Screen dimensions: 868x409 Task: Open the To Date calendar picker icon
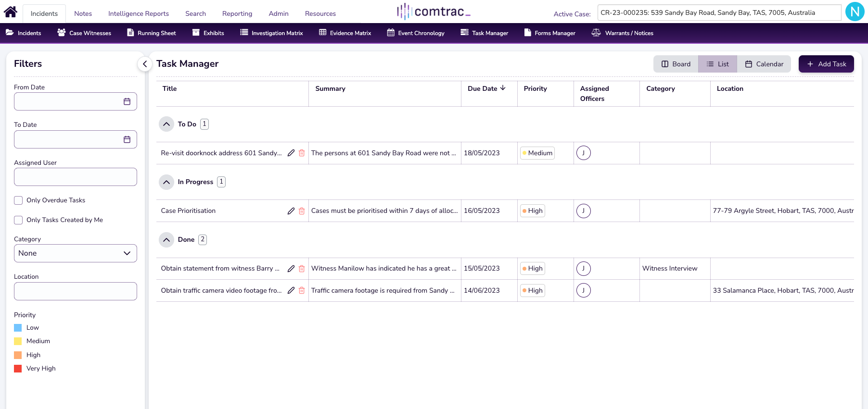click(127, 139)
